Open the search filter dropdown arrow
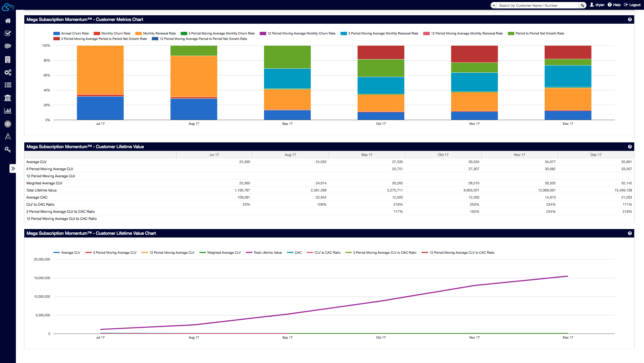 pyautogui.click(x=494, y=5)
